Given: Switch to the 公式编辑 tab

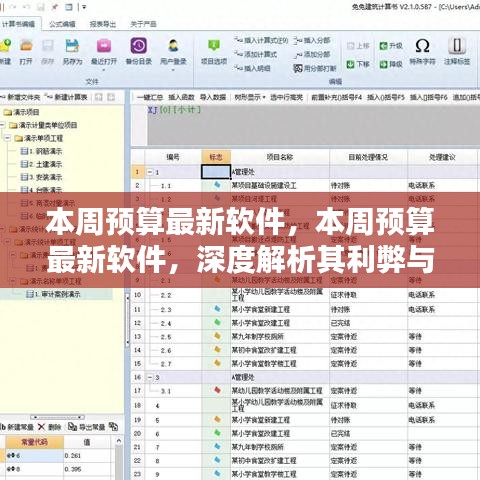Looking at the screenshot, I should point(62,24).
